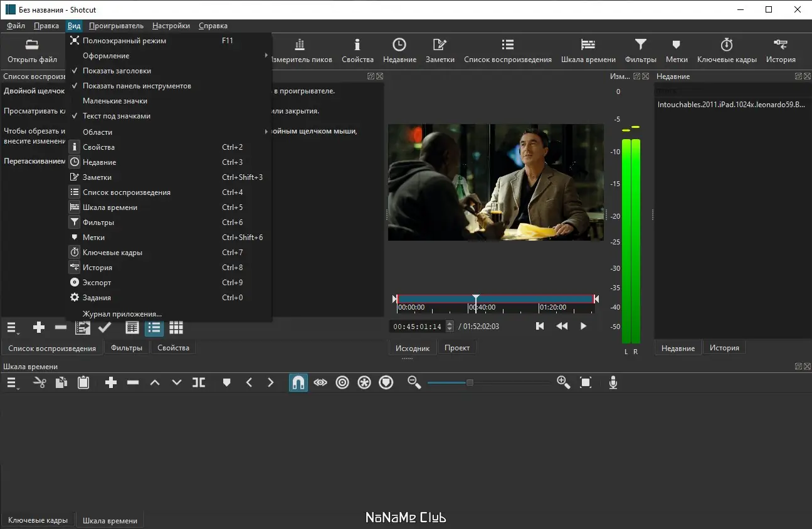Viewport: 812px width, 529px height.
Task: Open the 'Настройки' menu in menu bar
Action: [x=171, y=26]
